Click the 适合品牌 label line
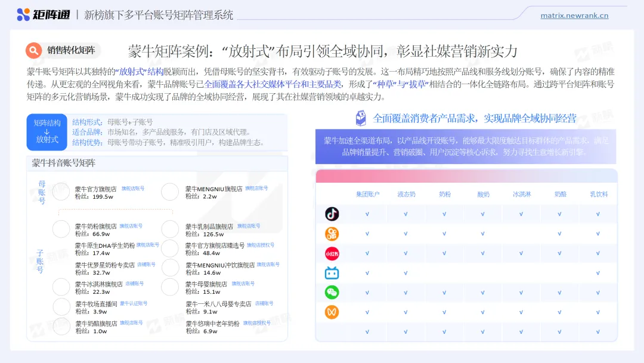644x363 pixels. tap(161, 132)
